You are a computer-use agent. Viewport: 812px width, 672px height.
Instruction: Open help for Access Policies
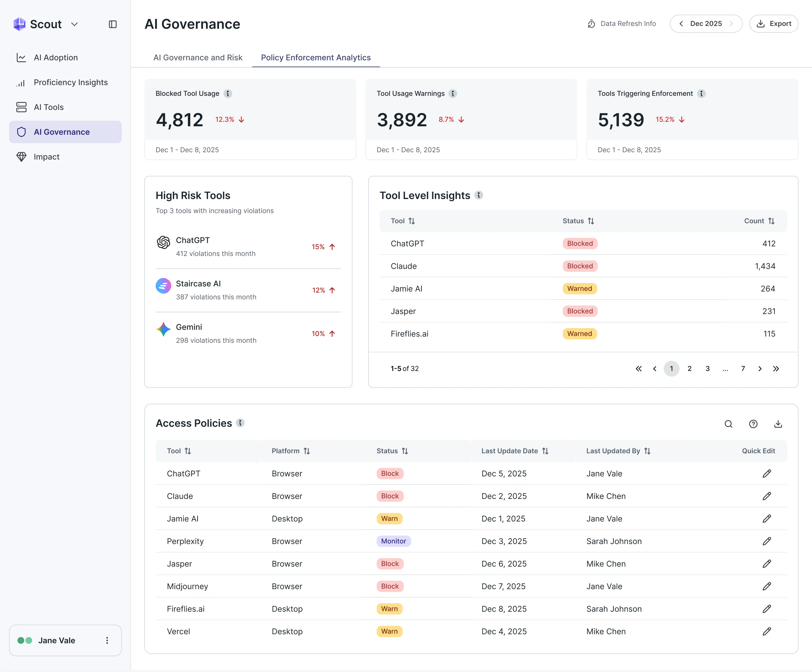click(753, 424)
